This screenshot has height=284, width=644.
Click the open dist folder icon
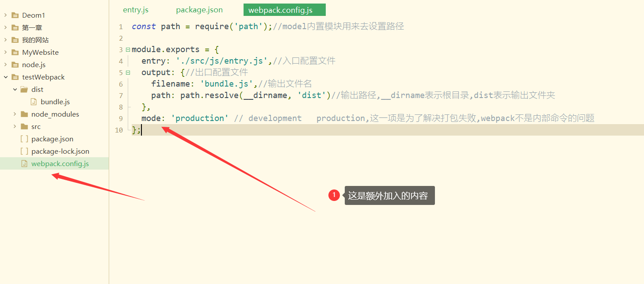pos(24,89)
